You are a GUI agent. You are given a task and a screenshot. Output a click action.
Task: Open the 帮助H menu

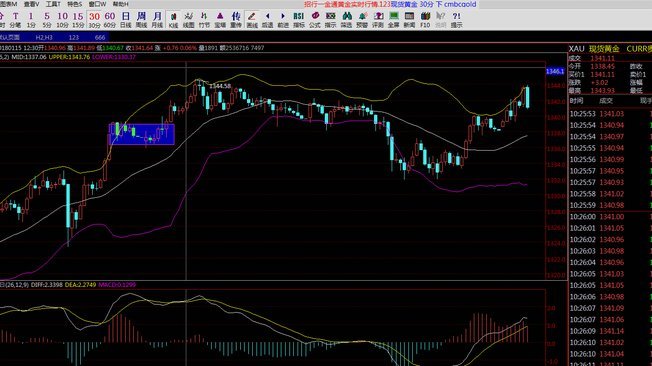pyautogui.click(x=121, y=4)
